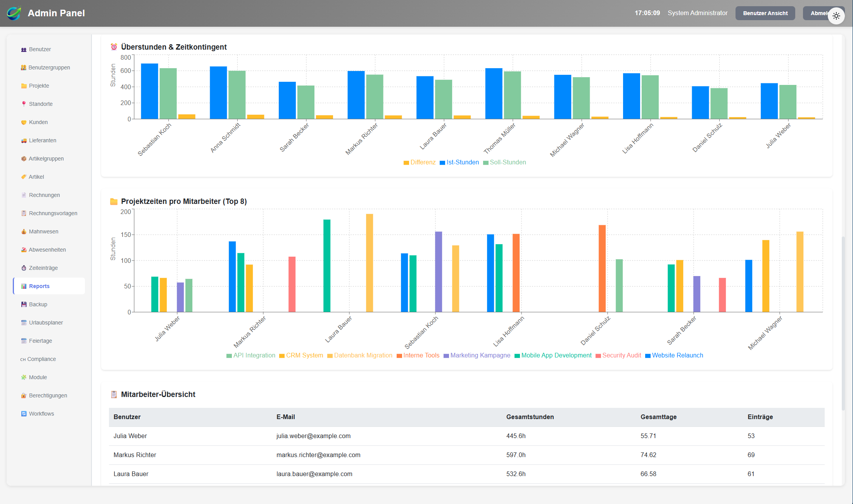Select the Kunden icon in sidebar
This screenshot has height=504, width=853.
pos(24,122)
